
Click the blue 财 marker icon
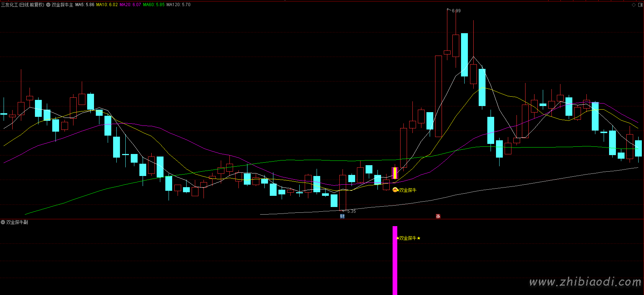click(x=342, y=216)
